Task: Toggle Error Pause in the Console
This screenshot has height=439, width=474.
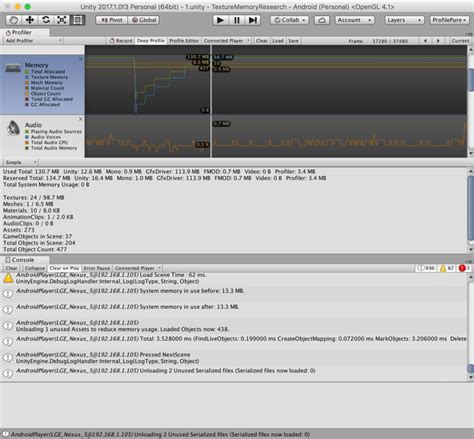Action: 96,268
